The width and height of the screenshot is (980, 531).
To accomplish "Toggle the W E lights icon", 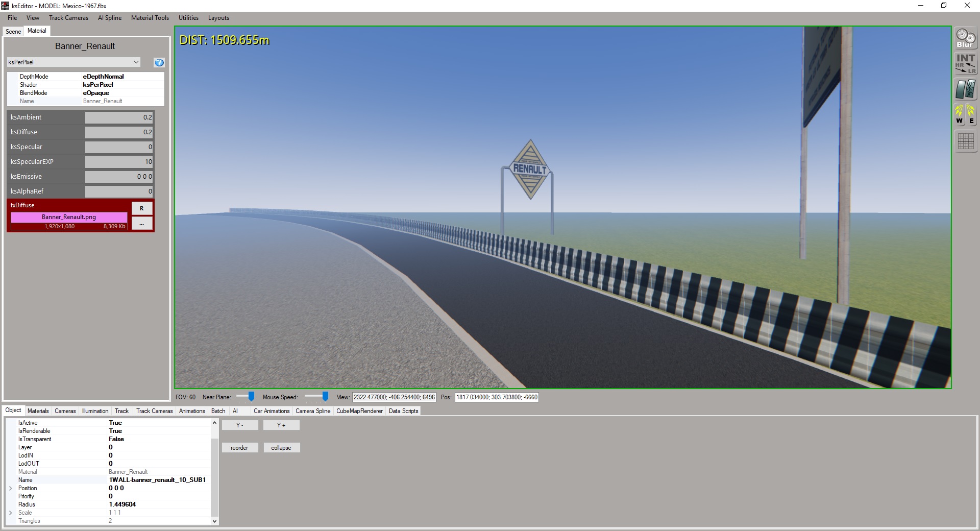I will pyautogui.click(x=965, y=115).
